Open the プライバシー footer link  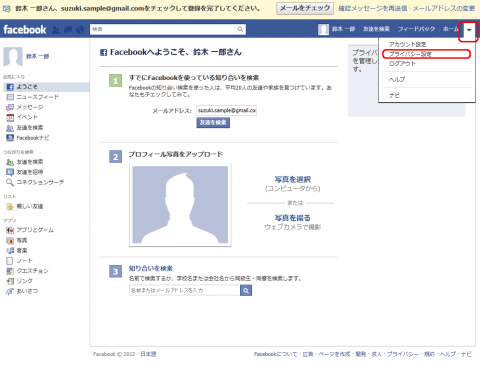click(403, 354)
